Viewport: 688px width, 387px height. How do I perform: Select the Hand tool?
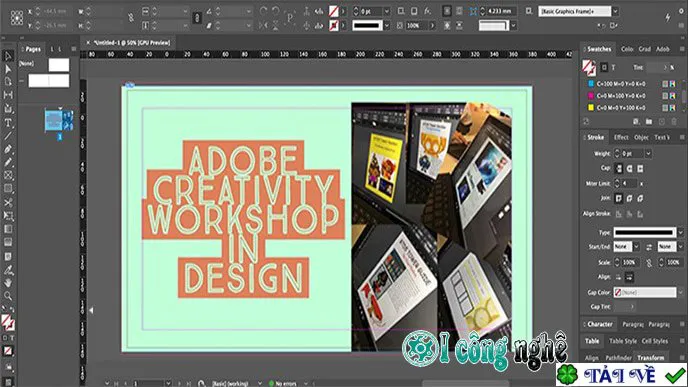(8, 283)
